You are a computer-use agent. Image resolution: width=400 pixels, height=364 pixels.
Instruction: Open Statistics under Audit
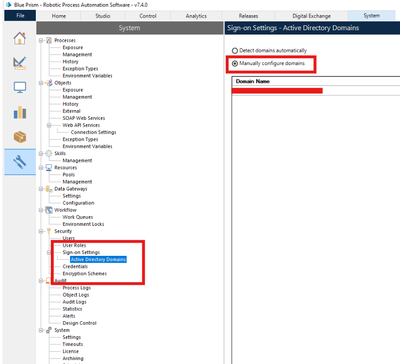click(72, 309)
